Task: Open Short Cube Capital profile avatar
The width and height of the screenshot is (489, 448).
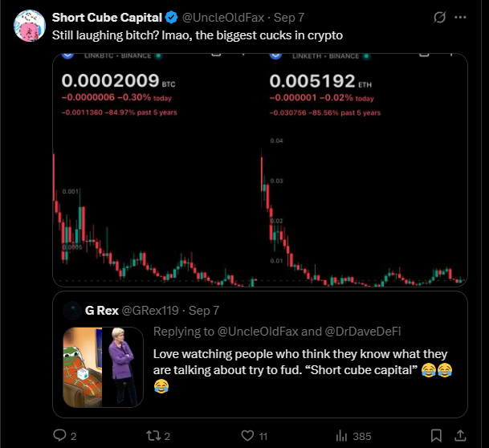Action: [30, 26]
